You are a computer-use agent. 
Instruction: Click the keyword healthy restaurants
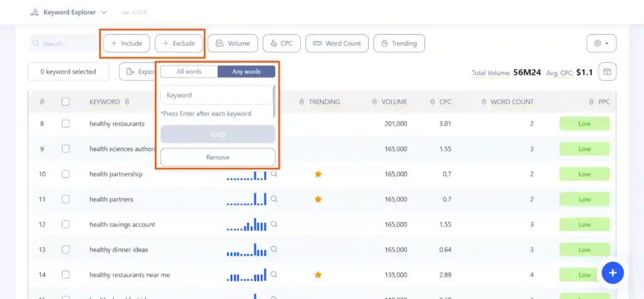[117, 123]
